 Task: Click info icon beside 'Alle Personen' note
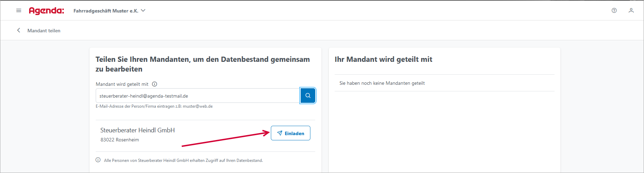coord(98,160)
